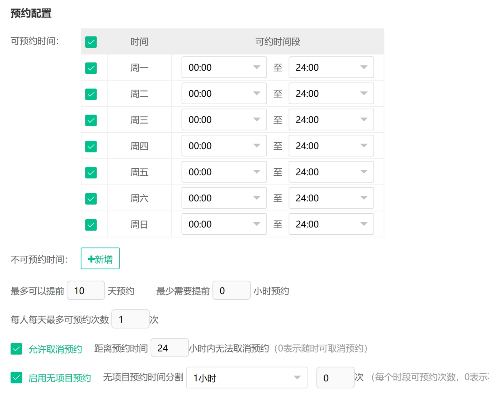Click the daily booking limit input field
Viewport: 489px width, 396px height.
click(x=130, y=319)
